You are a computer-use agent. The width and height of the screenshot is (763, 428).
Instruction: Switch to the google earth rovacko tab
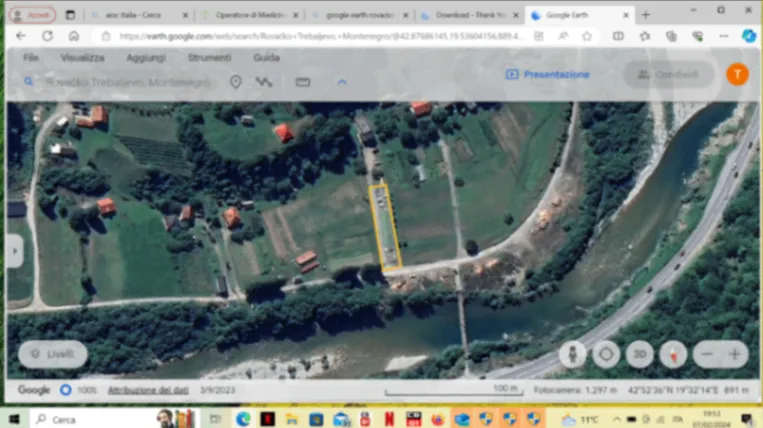(359, 15)
